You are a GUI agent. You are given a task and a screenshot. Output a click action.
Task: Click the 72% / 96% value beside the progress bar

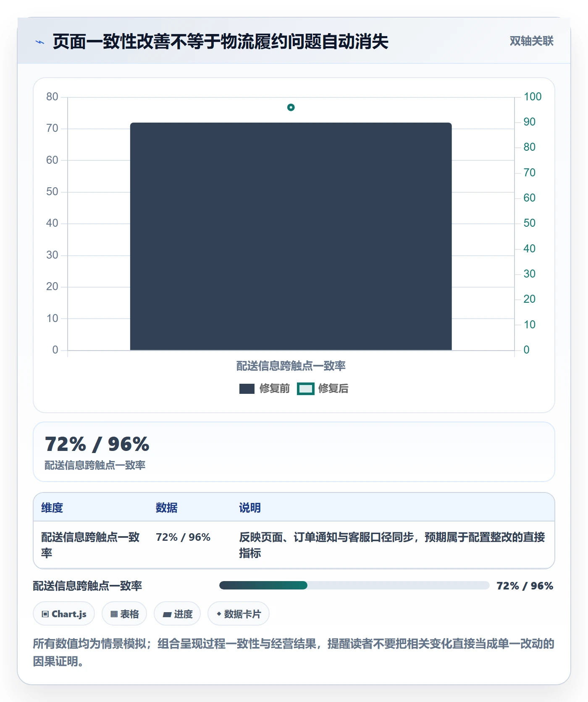[525, 586]
